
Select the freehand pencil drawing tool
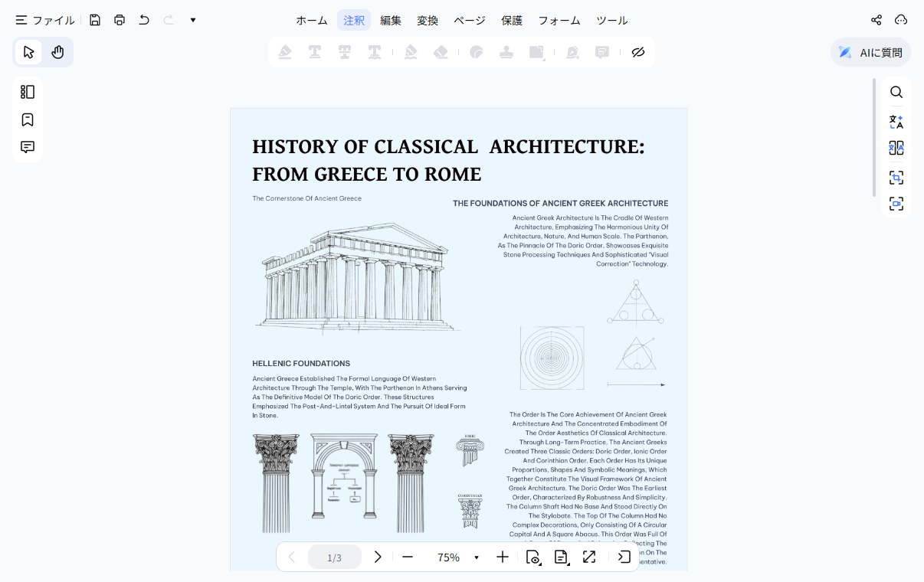[x=411, y=52]
